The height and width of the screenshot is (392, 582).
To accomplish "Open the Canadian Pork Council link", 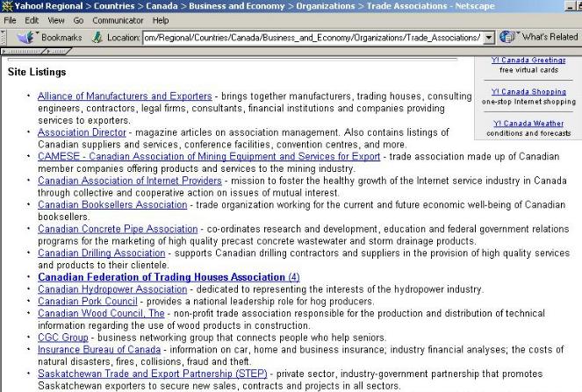I will click(88, 301).
